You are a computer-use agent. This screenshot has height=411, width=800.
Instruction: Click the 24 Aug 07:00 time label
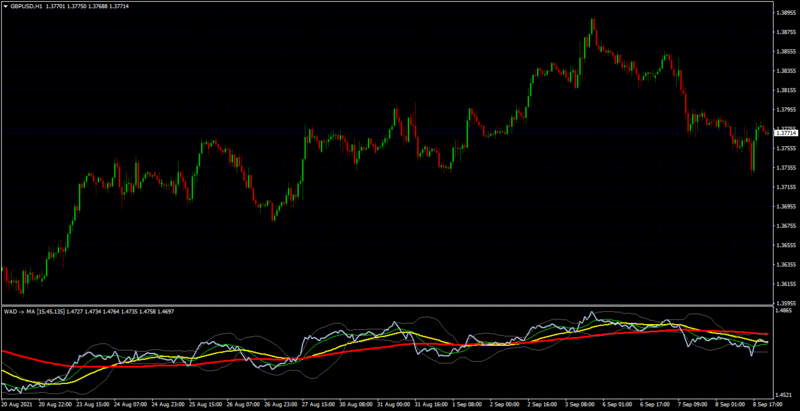click(x=131, y=403)
